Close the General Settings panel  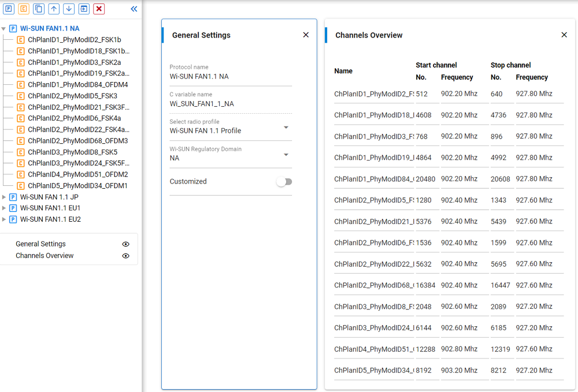click(306, 35)
